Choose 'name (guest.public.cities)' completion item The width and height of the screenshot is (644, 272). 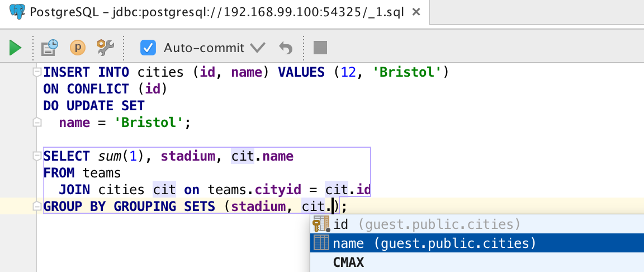coord(477,243)
